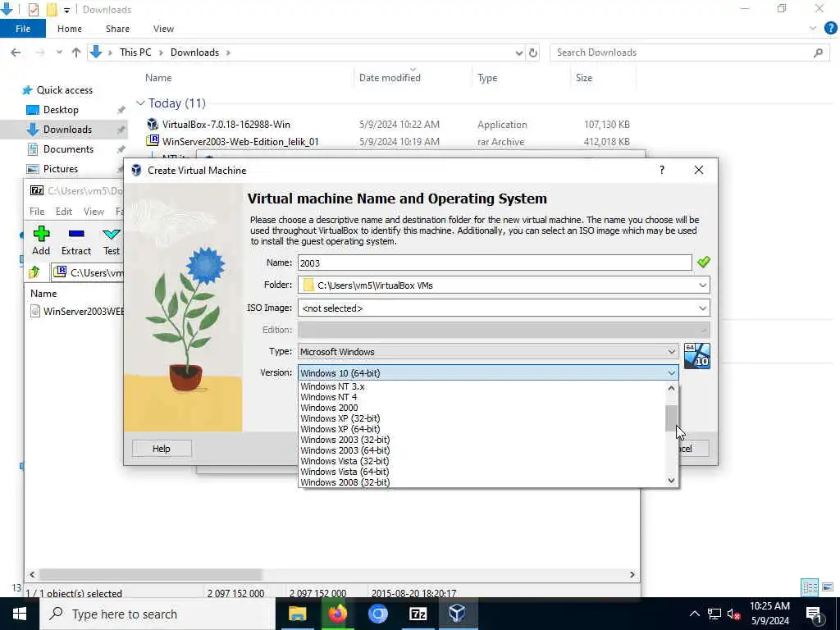Click This PC in the breadcrumb path
This screenshot has width=840, height=630.
(x=135, y=52)
